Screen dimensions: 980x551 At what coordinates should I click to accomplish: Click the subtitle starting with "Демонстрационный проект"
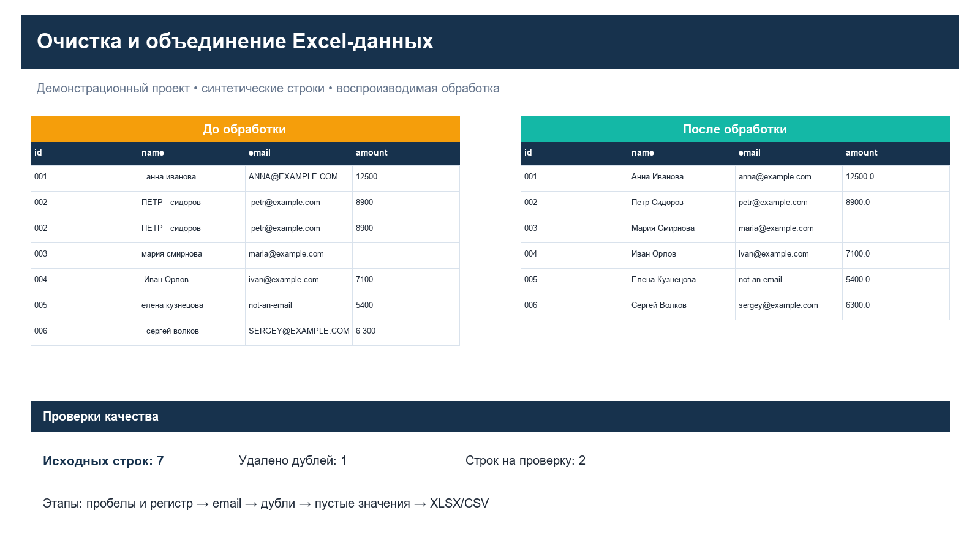click(268, 88)
